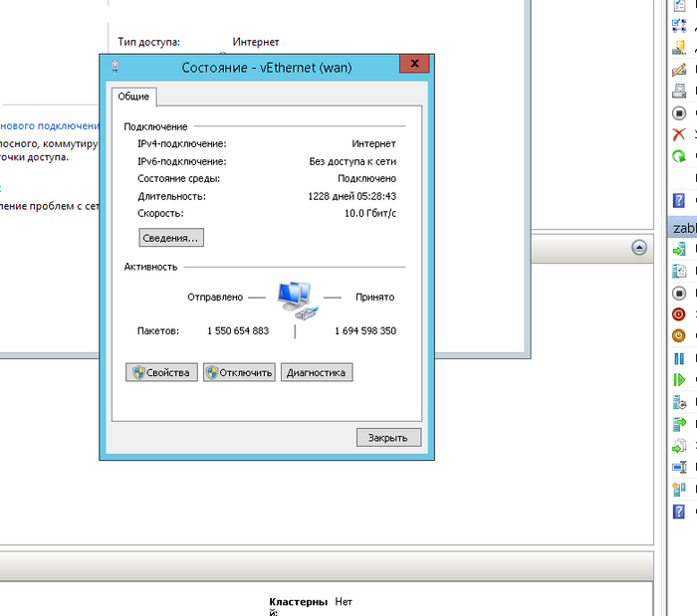
Task: Click the zabl section header in Actions pane
Action: click(682, 228)
